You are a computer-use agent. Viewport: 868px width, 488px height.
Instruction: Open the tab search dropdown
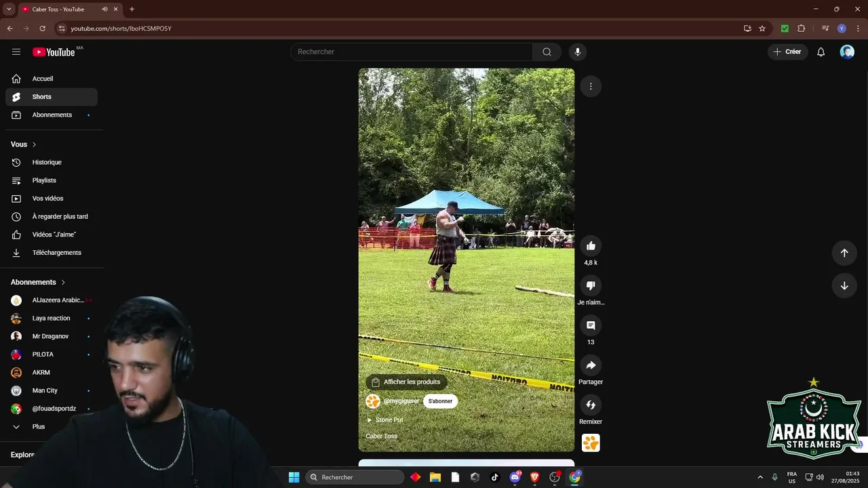(9, 9)
